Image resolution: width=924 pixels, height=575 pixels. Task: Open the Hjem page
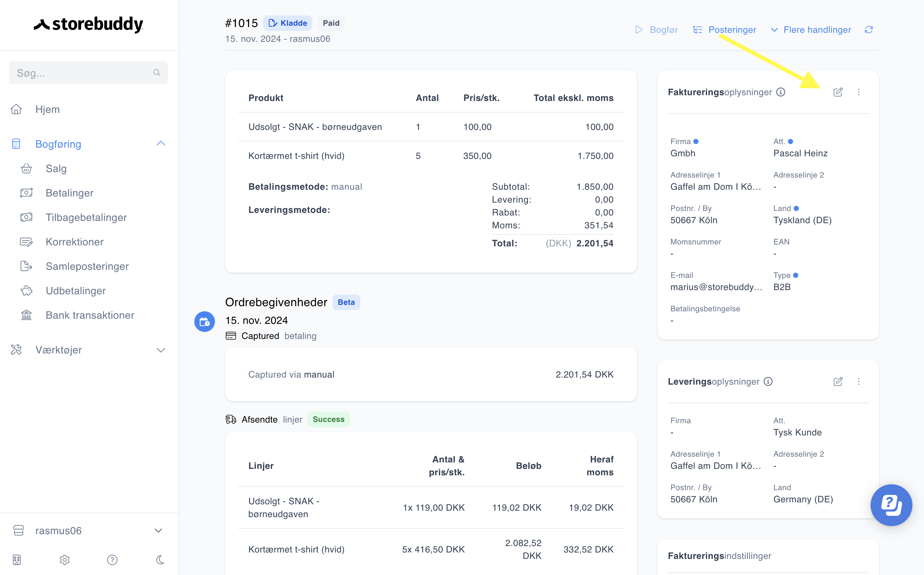tap(48, 109)
